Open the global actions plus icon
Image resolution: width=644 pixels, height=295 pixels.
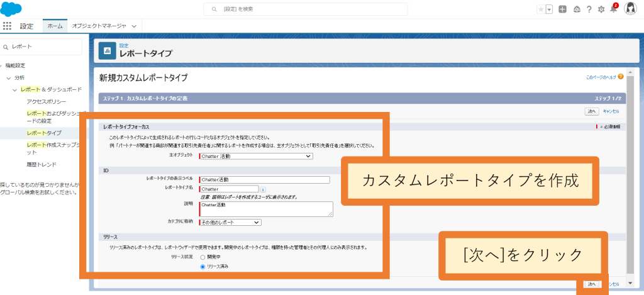coord(563,9)
